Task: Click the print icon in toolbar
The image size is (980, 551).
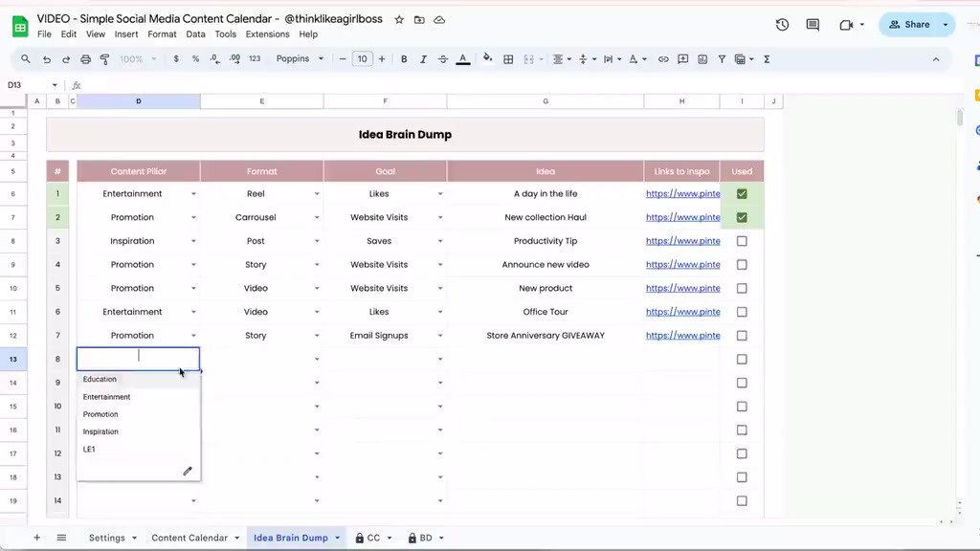Action: click(86, 59)
